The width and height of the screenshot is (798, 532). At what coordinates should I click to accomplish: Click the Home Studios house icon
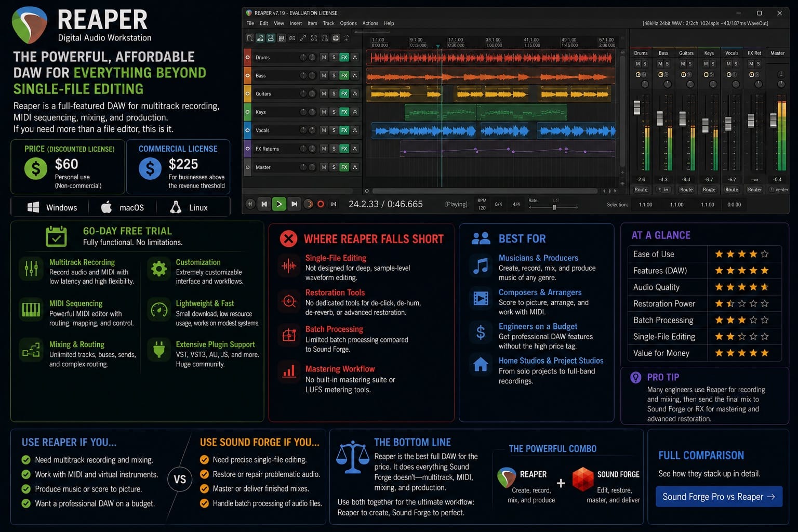[481, 364]
